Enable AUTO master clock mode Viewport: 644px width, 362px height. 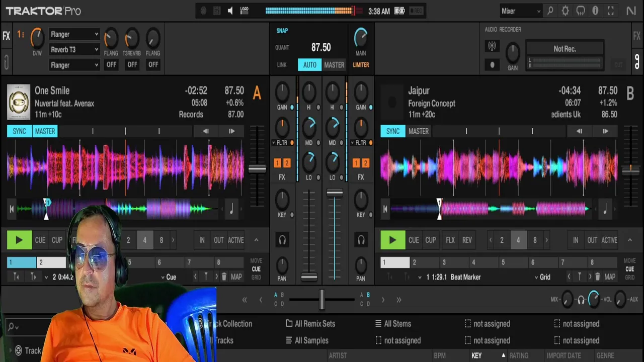click(310, 65)
